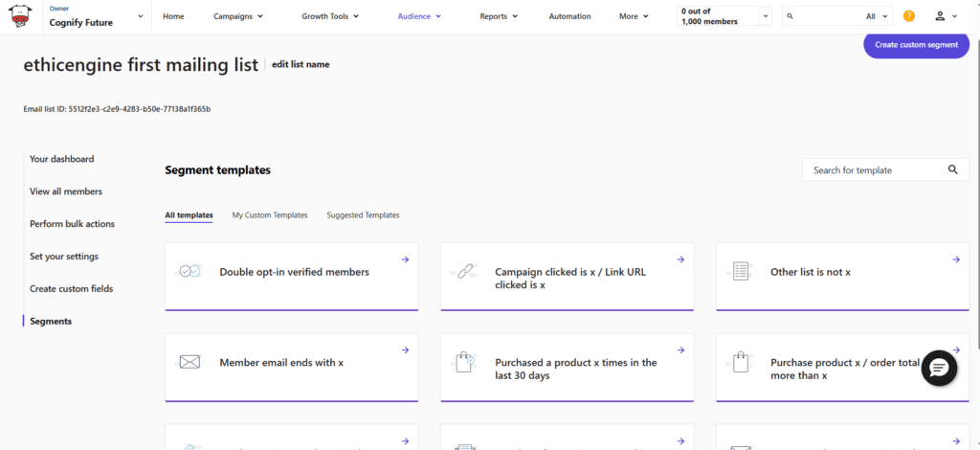The height and width of the screenshot is (450, 980).
Task: Open the orange help question mark icon
Action: point(908,16)
